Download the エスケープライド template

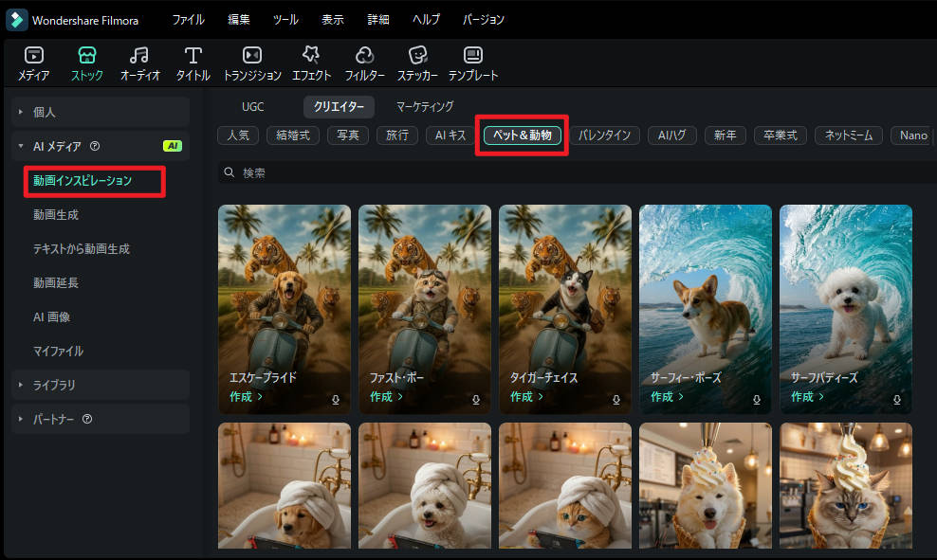(x=335, y=400)
